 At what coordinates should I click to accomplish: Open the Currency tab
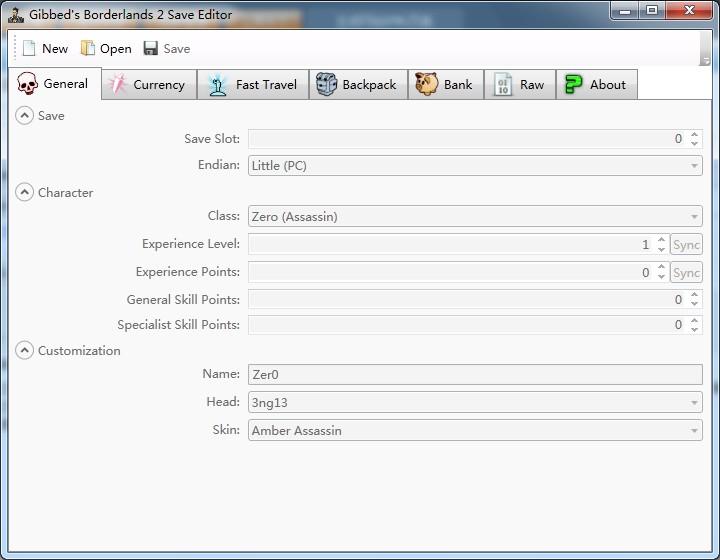tap(149, 84)
